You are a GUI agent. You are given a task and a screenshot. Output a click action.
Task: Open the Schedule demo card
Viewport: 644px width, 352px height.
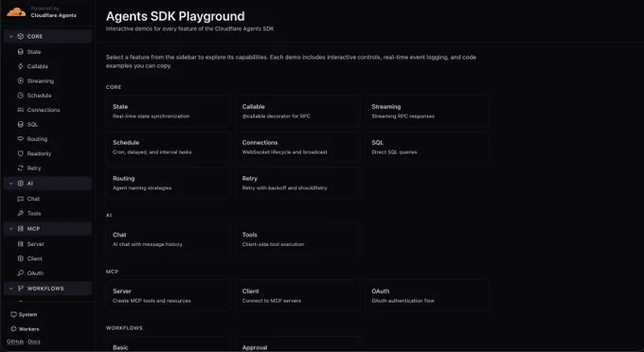click(x=168, y=147)
